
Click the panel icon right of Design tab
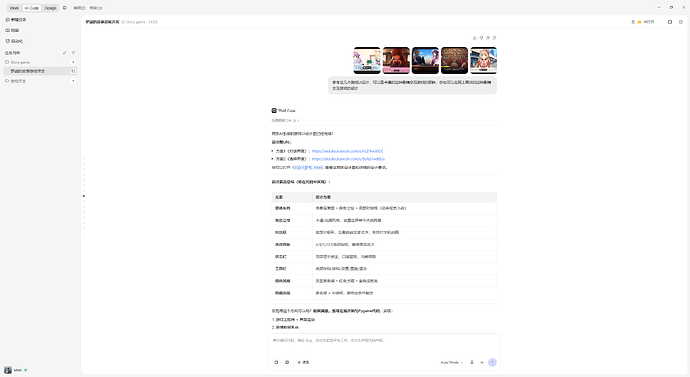[x=65, y=8]
